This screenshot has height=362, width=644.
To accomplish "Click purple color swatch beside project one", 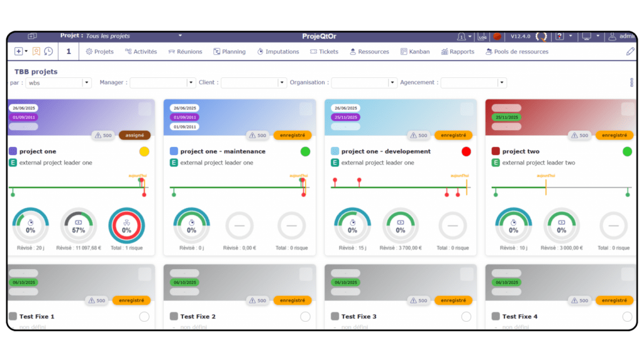I will pos(13,151).
